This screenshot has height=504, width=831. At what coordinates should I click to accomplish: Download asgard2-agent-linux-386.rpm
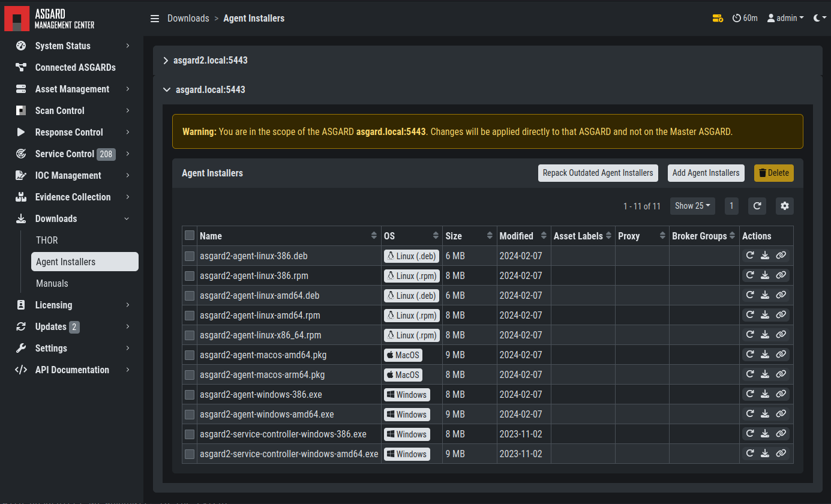click(765, 275)
